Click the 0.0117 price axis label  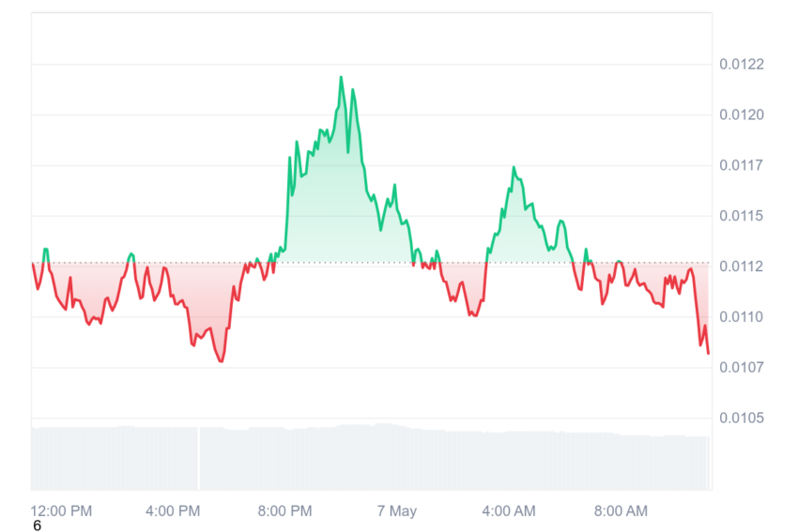[741, 165]
